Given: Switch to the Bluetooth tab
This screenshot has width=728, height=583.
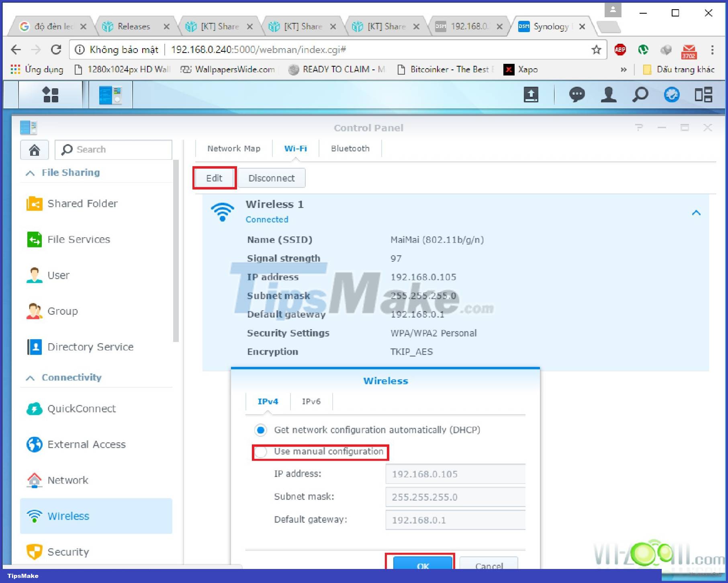Looking at the screenshot, I should point(350,148).
